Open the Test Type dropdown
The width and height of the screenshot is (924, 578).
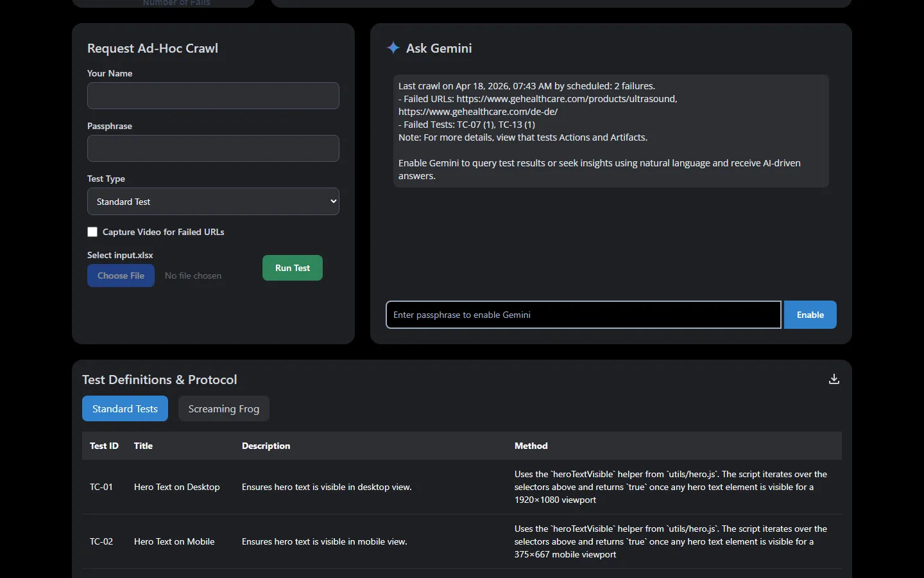click(213, 202)
